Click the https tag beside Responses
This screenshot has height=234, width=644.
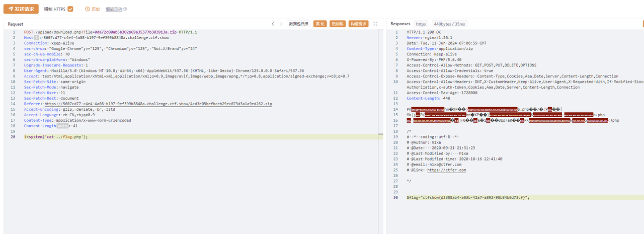point(421,24)
